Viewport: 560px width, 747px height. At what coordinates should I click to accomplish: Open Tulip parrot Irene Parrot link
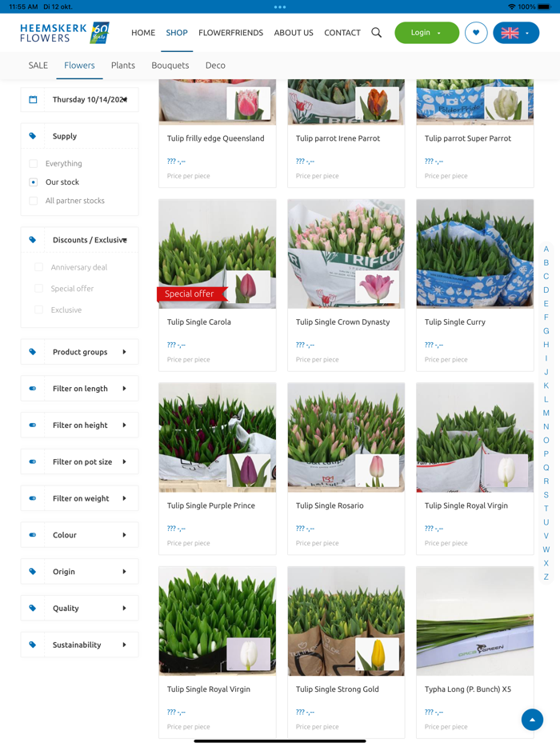tap(338, 138)
